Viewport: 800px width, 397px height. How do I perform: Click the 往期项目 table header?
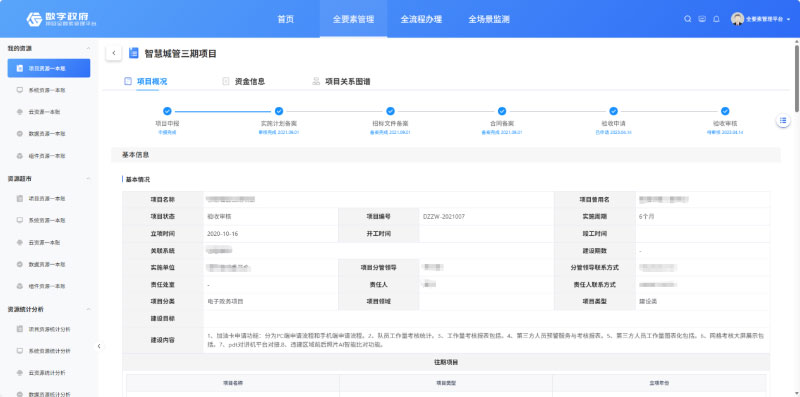pos(446,362)
